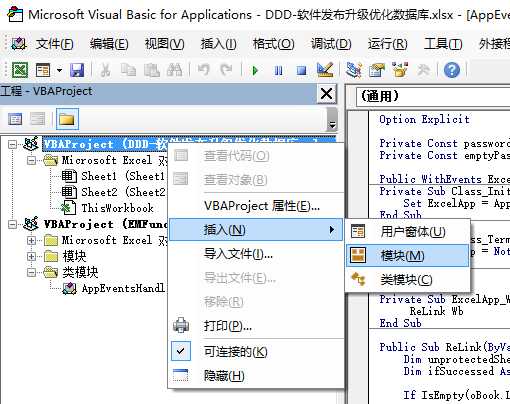Click the Find binoculars icon
The height and width of the screenshot is (404, 510).
click(x=174, y=70)
